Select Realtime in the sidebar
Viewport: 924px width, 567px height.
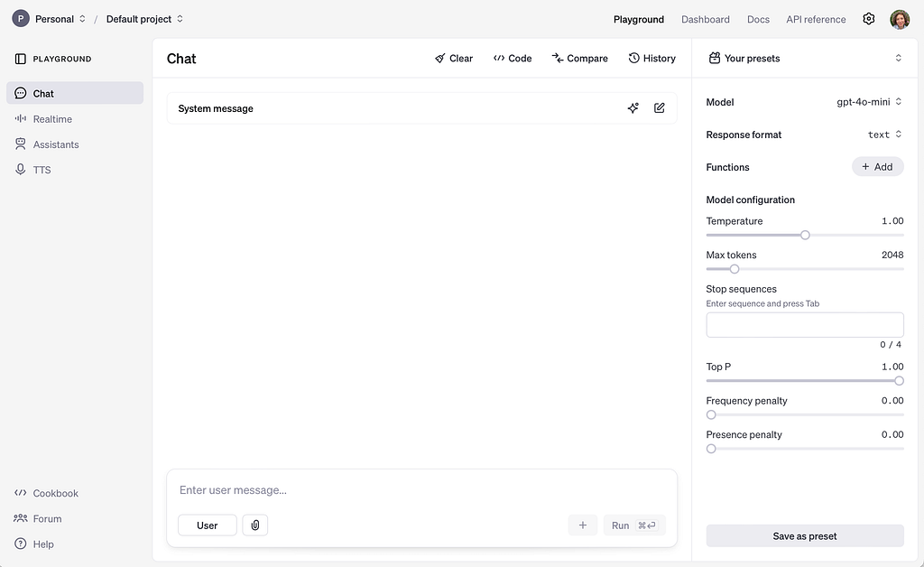pyautogui.click(x=75, y=118)
